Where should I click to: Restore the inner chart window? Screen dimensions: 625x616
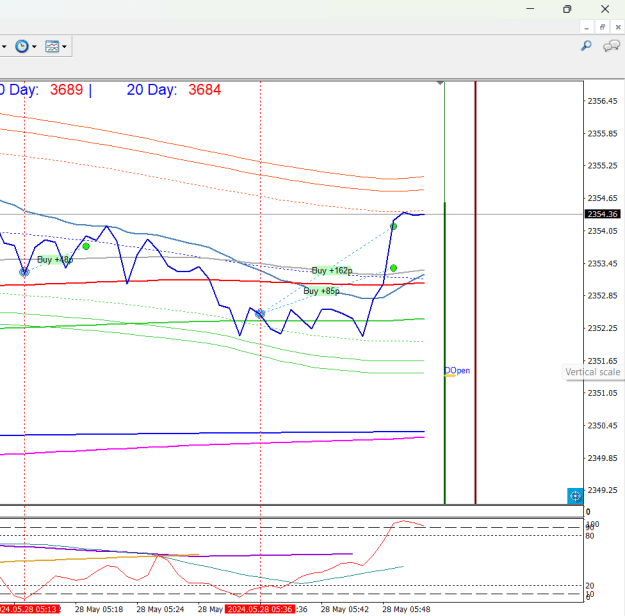[602, 27]
